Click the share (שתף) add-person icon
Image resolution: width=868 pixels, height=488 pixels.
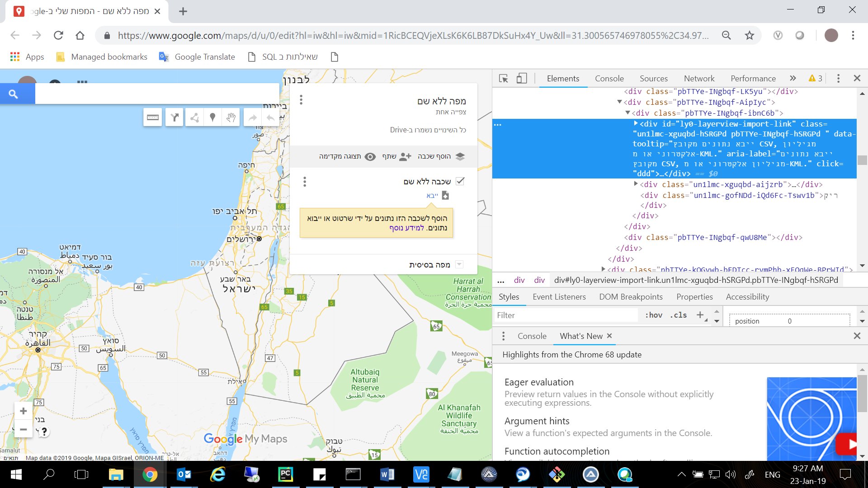(406, 156)
